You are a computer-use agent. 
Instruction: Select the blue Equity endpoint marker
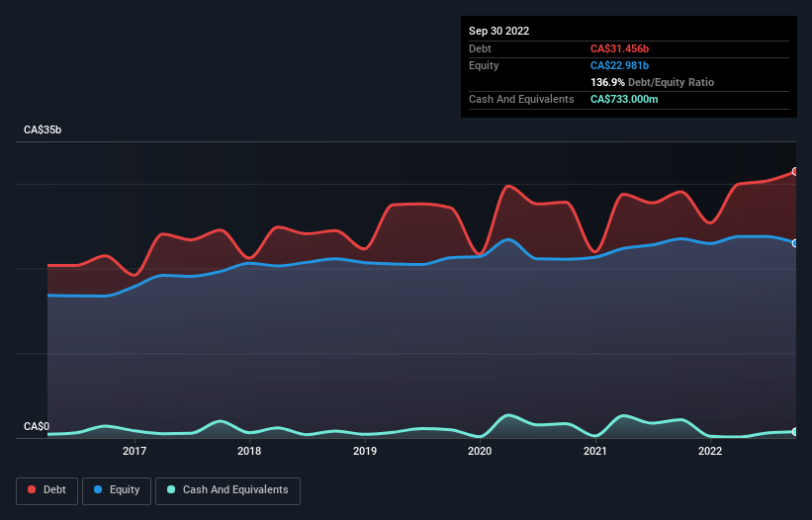pyautogui.click(x=795, y=243)
